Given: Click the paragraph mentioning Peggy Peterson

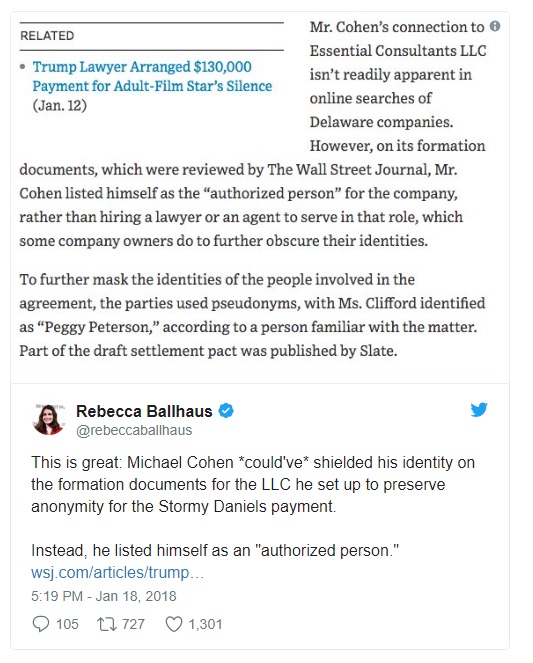Looking at the screenshot, I should coord(252,315).
